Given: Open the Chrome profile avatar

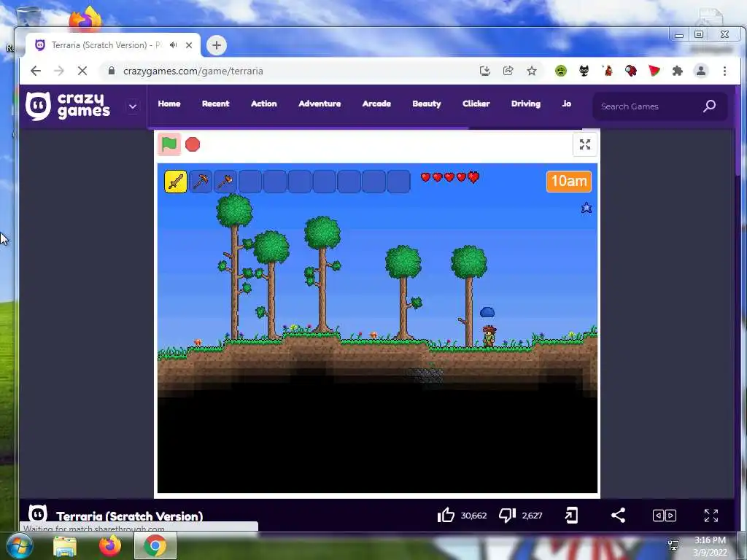Looking at the screenshot, I should pyautogui.click(x=701, y=71).
